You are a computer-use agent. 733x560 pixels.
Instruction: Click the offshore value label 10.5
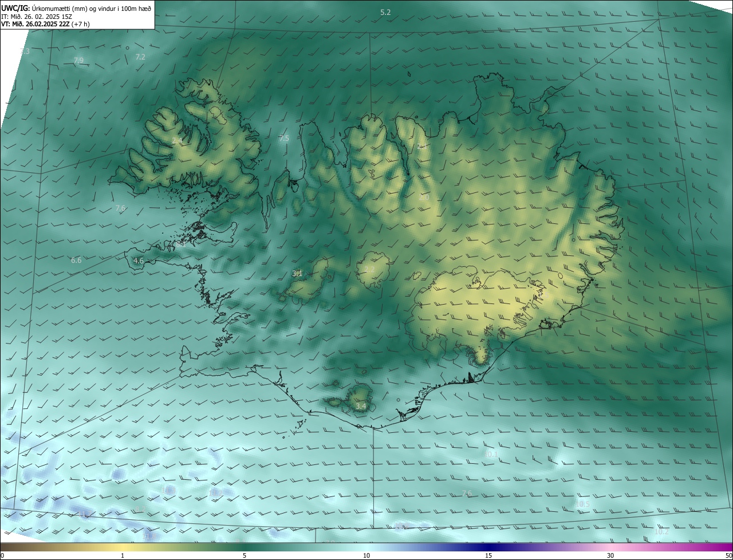582,504
